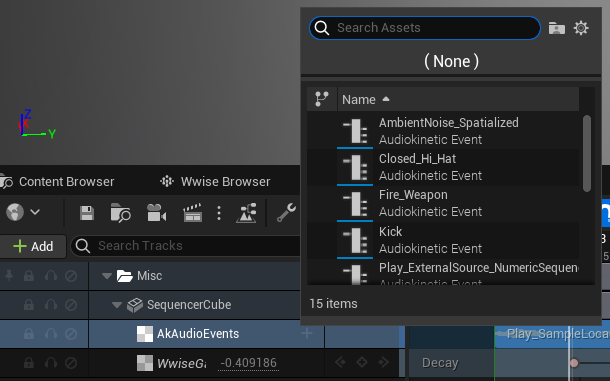Click the source control column header icon
The image size is (610, 381).
(322, 99)
